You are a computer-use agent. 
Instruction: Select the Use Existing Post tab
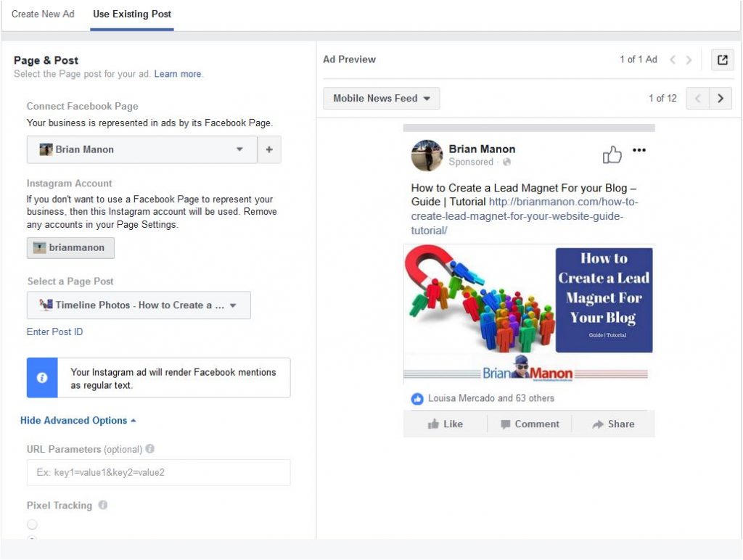tap(132, 15)
